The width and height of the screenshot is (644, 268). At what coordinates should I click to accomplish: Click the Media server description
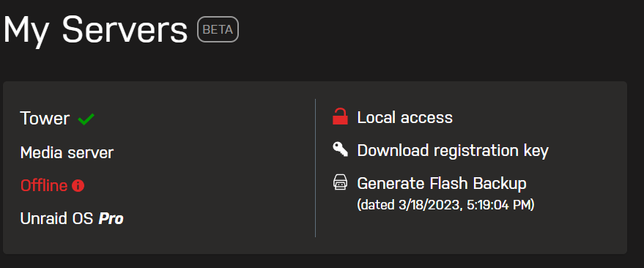coord(67,153)
